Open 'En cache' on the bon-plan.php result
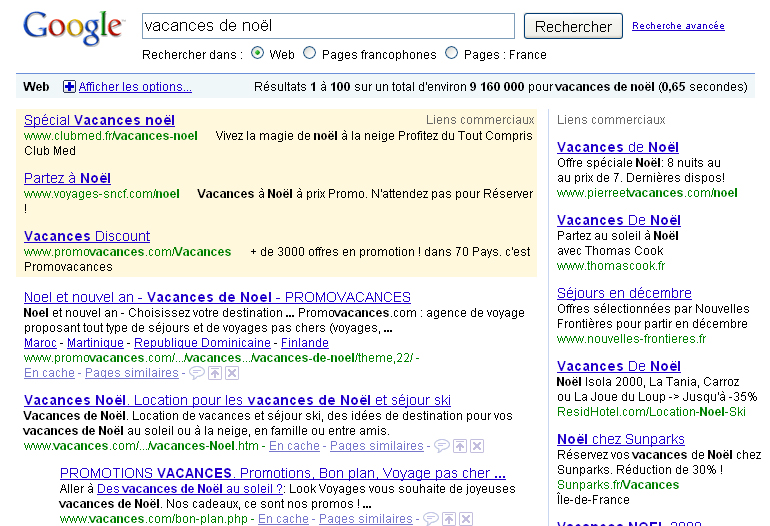 283,519
